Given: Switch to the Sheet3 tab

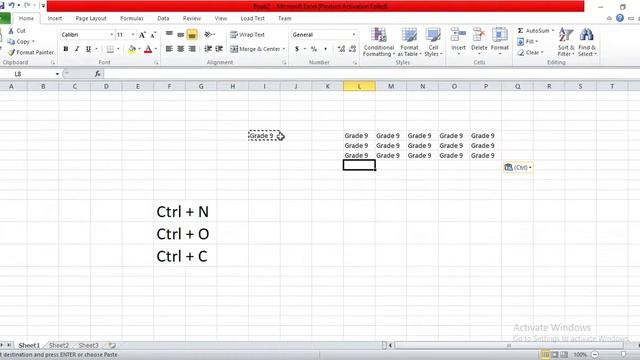Looking at the screenshot, I should click(x=88, y=345).
